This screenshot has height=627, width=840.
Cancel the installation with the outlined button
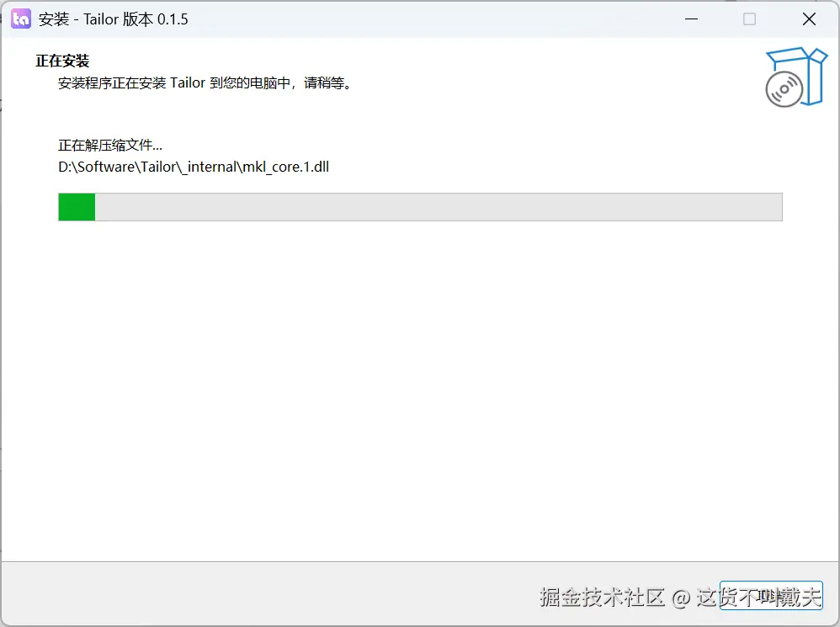(771, 595)
